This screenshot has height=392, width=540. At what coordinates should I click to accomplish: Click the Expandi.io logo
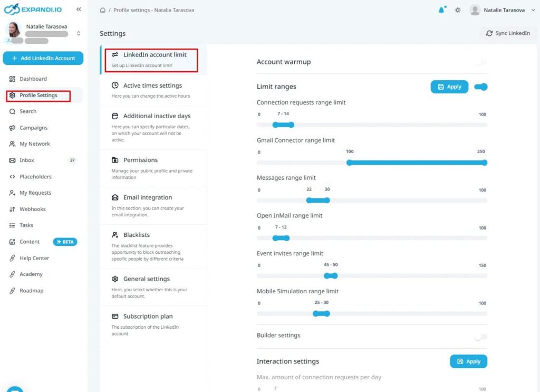[33, 9]
